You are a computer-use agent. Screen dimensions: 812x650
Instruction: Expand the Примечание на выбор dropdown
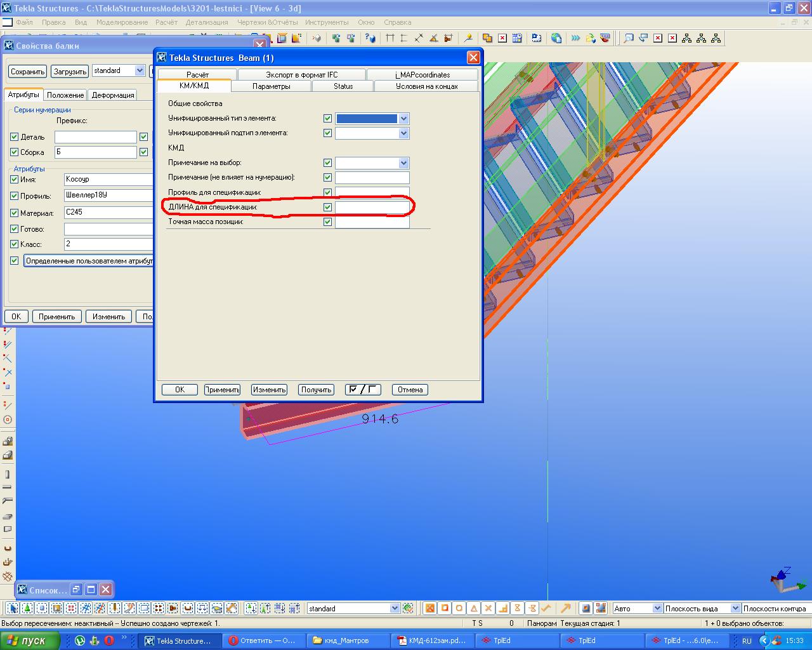pyautogui.click(x=403, y=163)
